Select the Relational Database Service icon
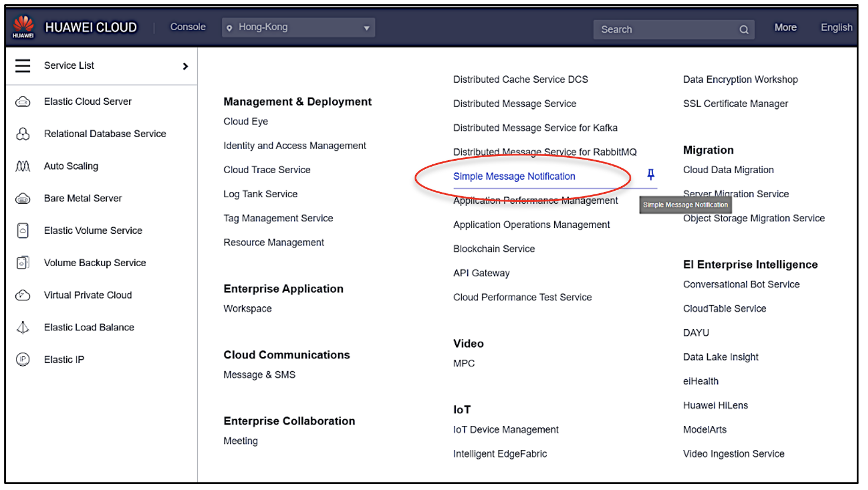 tap(22, 134)
